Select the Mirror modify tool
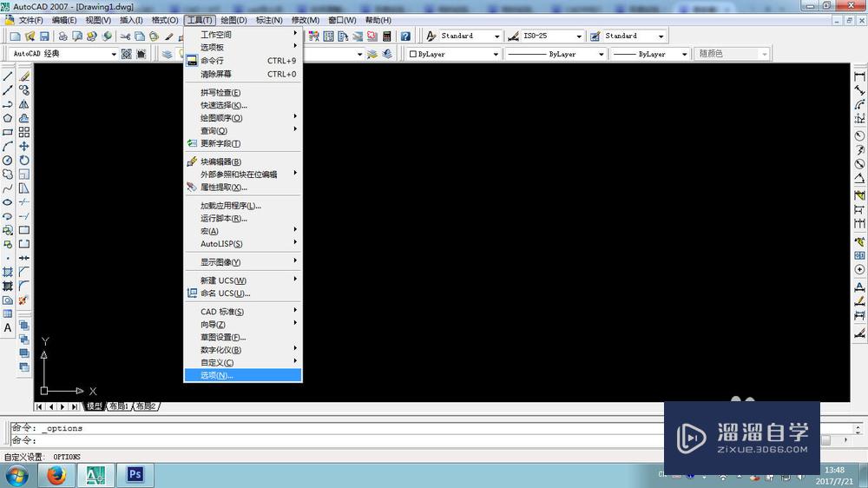Screen dimensions: 868x488 point(23,104)
